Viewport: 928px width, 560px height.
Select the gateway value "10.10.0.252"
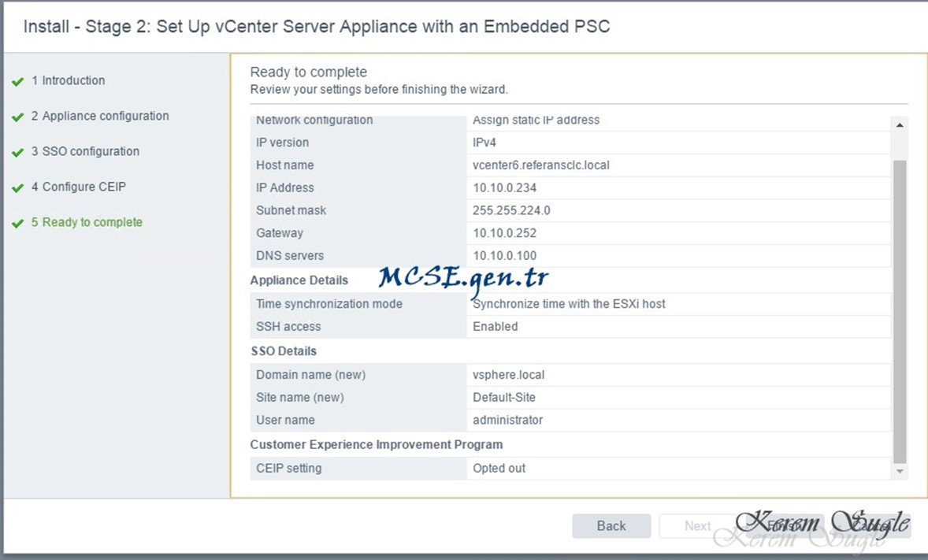tap(504, 232)
